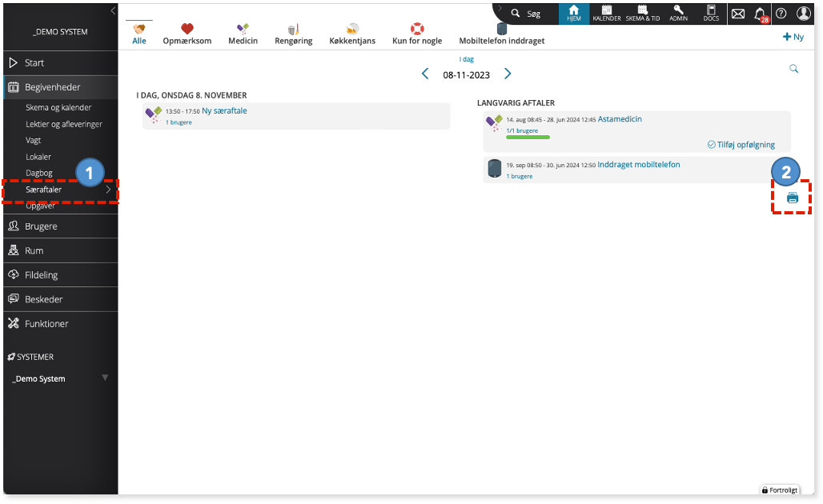Open the user profile avatar icon
The image size is (823, 504).
[x=804, y=14]
